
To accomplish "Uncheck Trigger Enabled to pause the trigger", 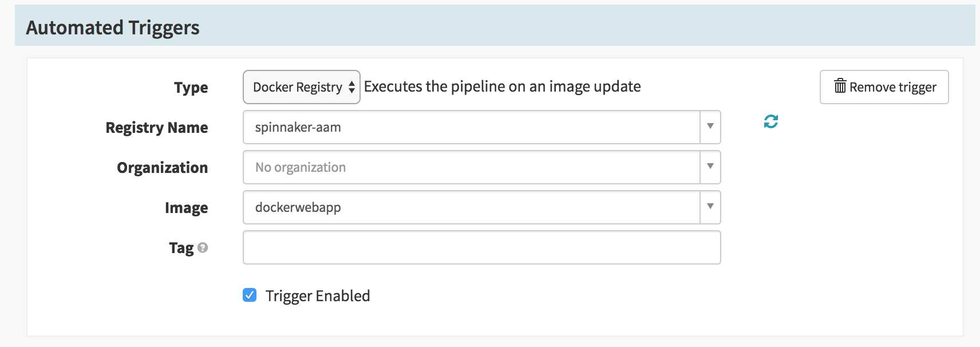I will tap(249, 295).
